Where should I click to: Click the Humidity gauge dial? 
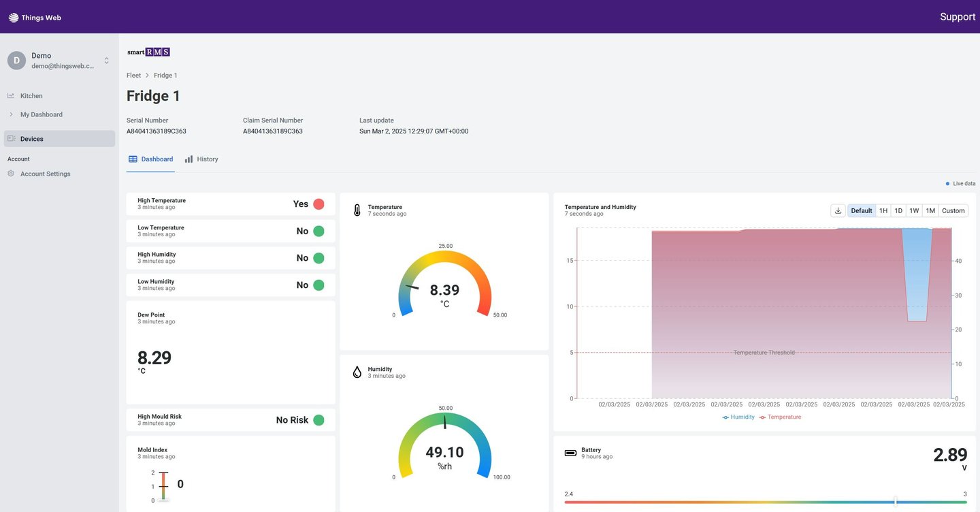tap(444, 446)
